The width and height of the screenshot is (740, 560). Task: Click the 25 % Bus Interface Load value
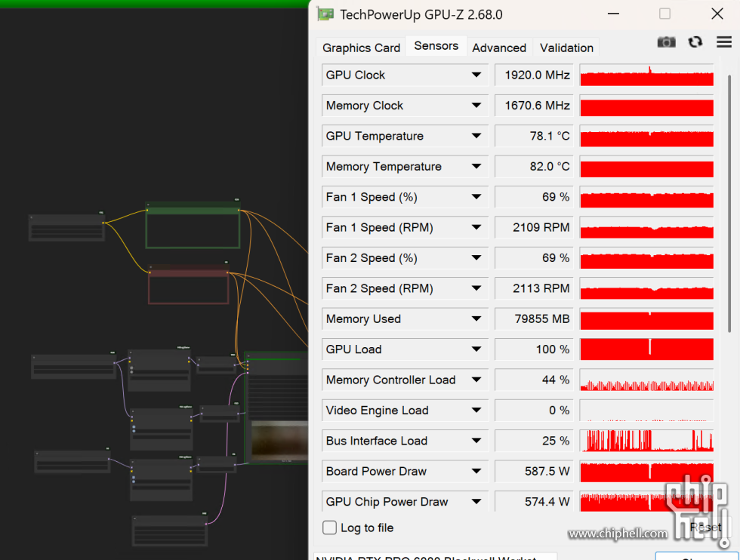534,441
